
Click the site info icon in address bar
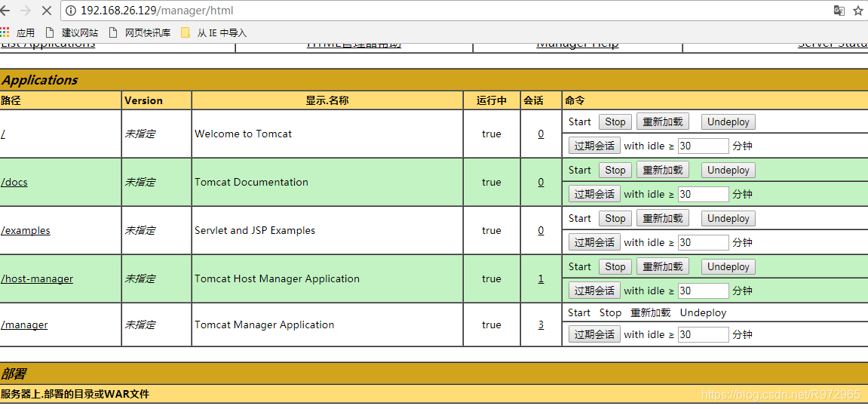coord(71,11)
